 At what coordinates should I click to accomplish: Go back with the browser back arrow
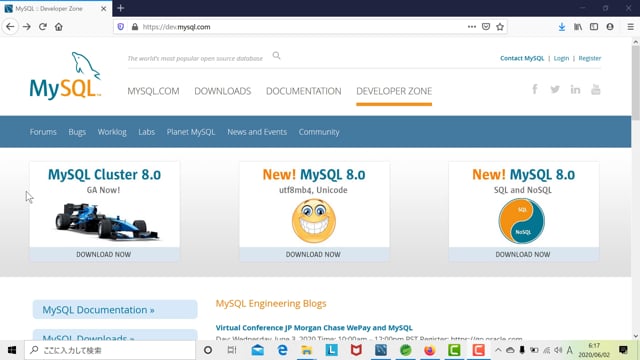[10, 27]
